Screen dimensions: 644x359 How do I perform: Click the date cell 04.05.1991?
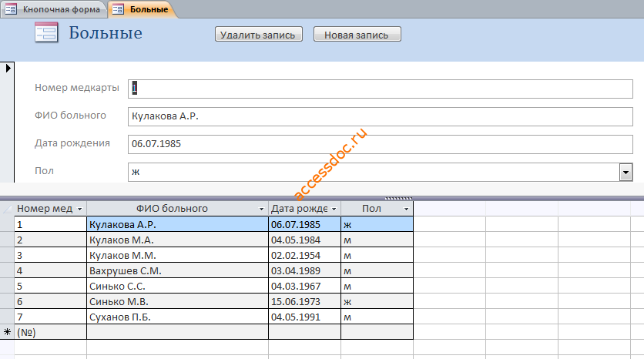click(305, 317)
